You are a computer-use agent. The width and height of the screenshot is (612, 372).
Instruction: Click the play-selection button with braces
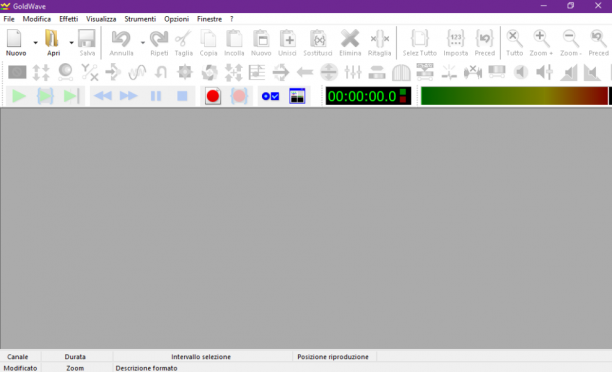45,96
